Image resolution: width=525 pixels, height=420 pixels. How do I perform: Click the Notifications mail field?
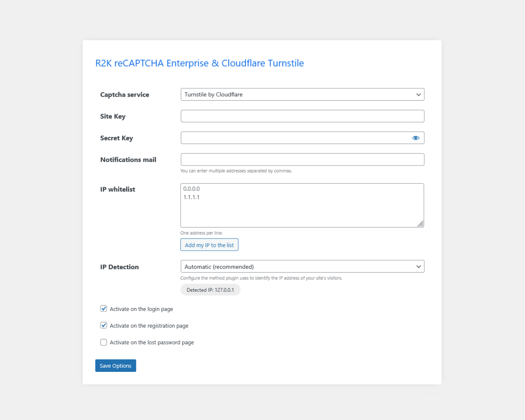tap(302, 159)
